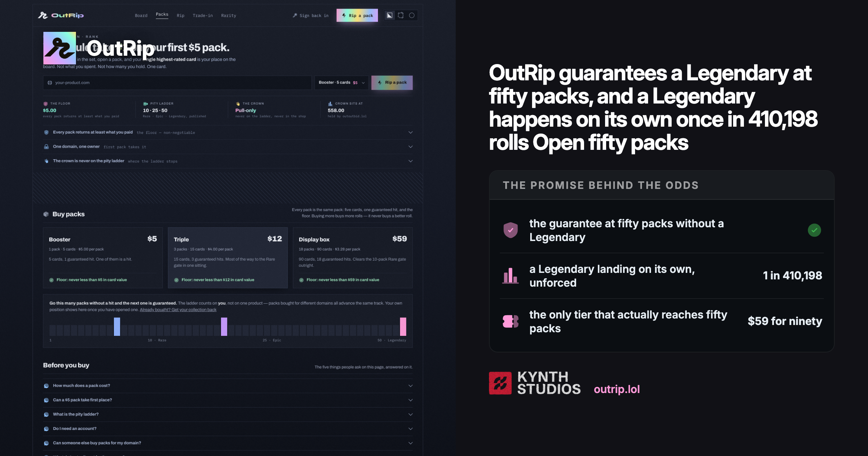
Task: Click the chat bubble beside 'What is the pity ladder?'
Action: [x=46, y=414]
